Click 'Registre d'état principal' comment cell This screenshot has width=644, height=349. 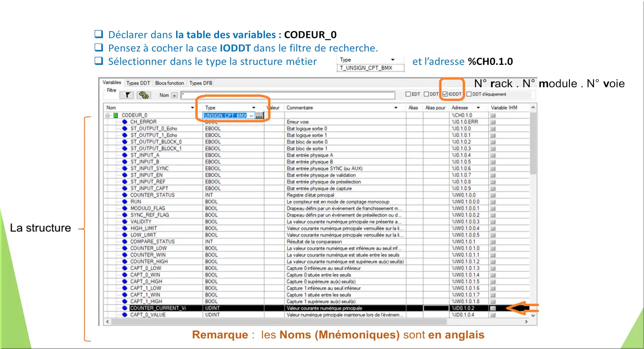(345, 195)
